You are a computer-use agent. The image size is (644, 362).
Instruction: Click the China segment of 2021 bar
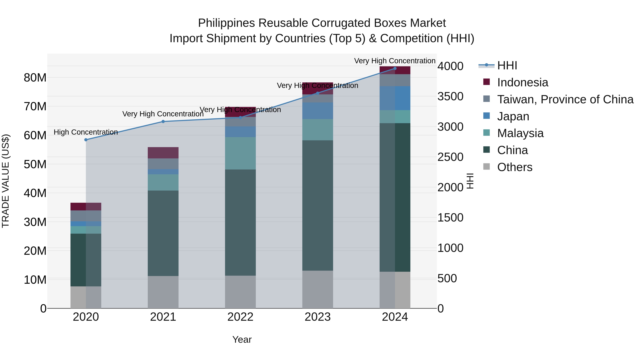[163, 233]
